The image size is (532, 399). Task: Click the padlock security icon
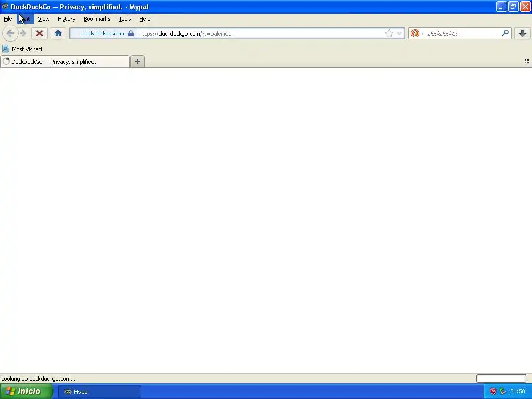pos(130,33)
